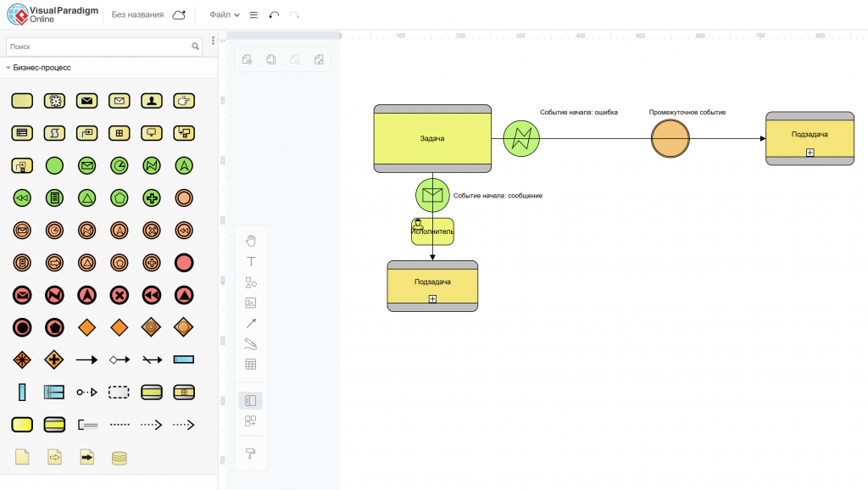Click the add new page icon
Viewport: 868px width, 490px height.
(x=247, y=59)
